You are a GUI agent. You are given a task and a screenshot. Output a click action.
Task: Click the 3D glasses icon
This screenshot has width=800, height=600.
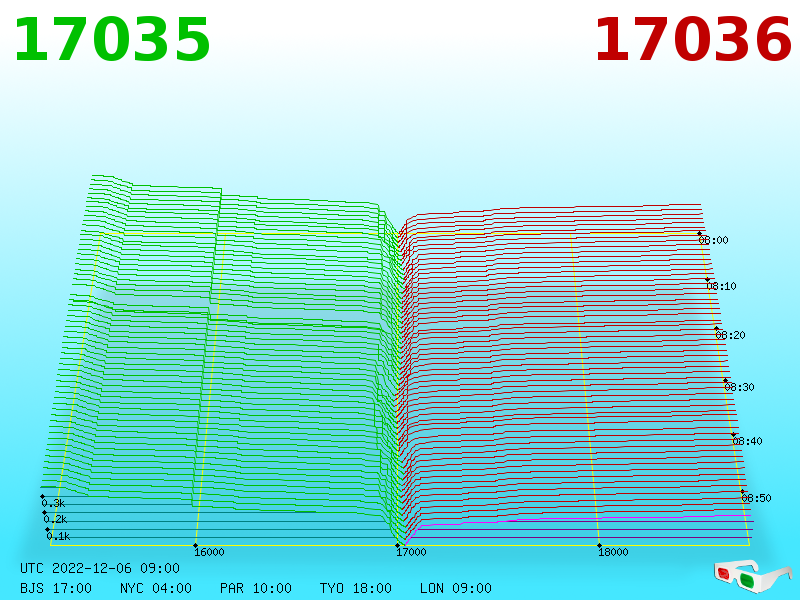(753, 576)
